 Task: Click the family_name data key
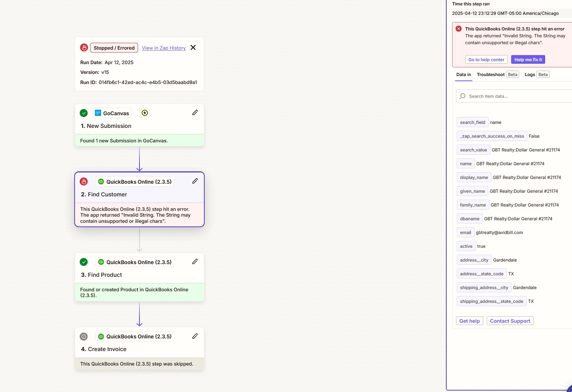[473, 205]
